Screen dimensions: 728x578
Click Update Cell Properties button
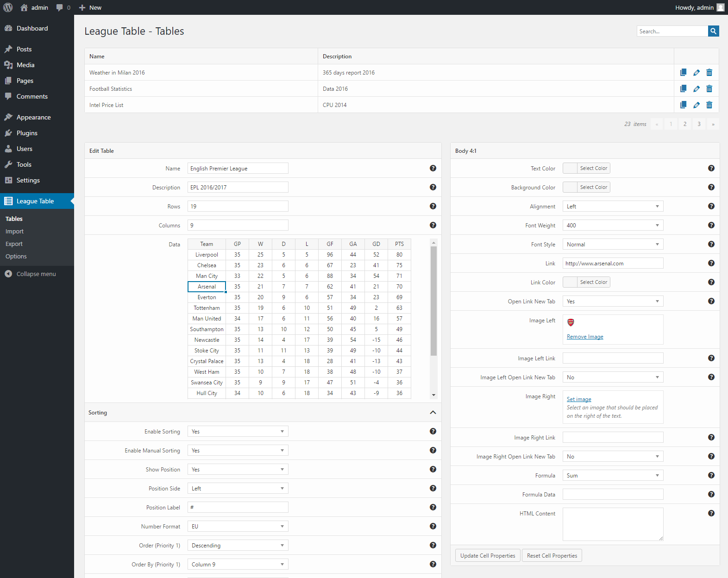[x=487, y=556]
